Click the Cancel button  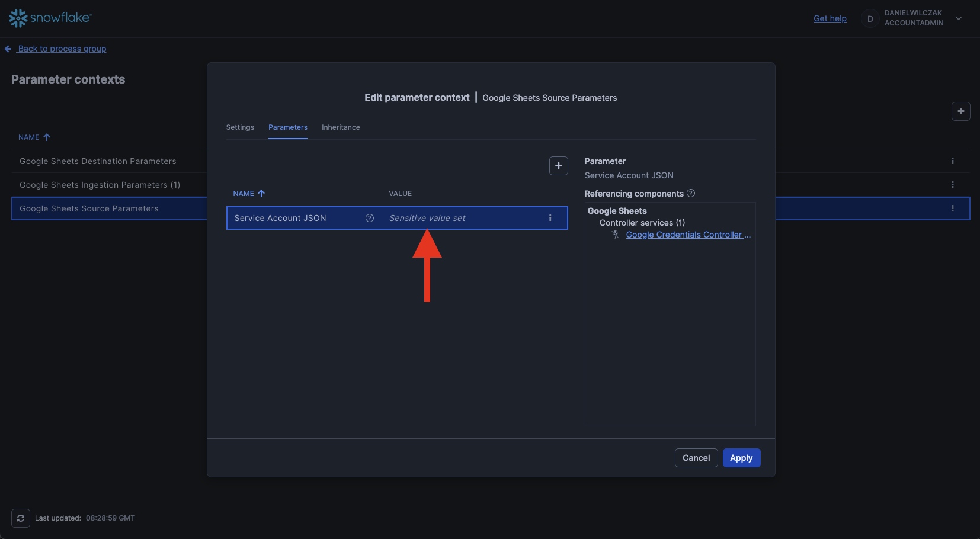click(696, 458)
